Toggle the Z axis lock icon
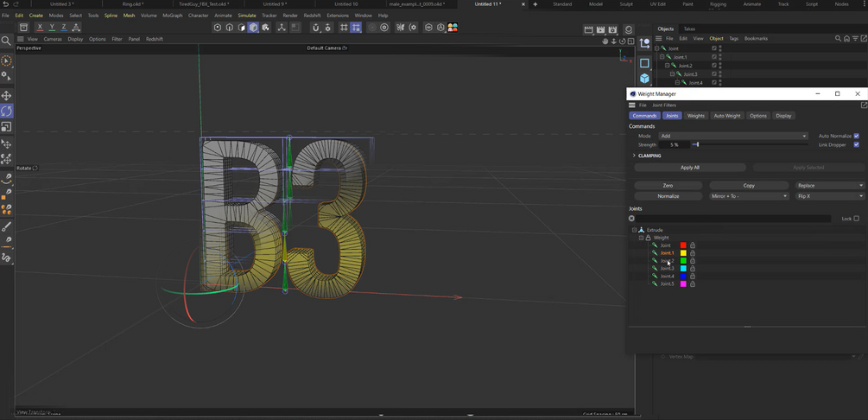 pyautogui.click(x=64, y=28)
